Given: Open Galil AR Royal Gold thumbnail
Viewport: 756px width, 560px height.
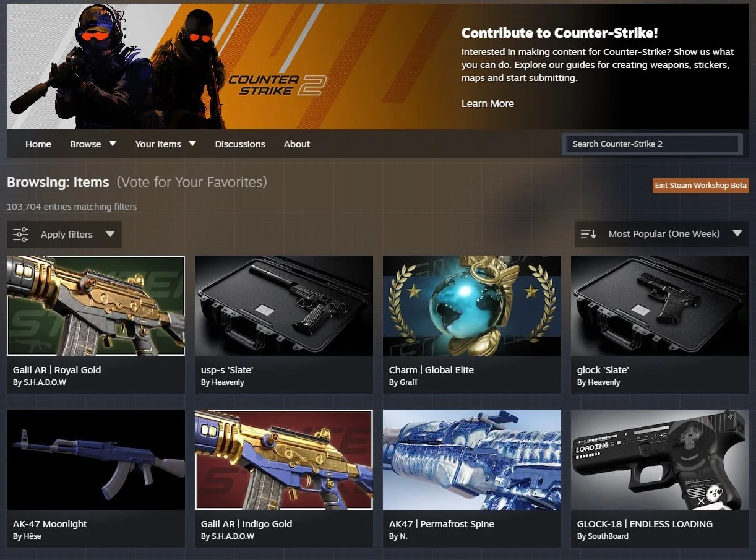Looking at the screenshot, I should click(x=96, y=306).
